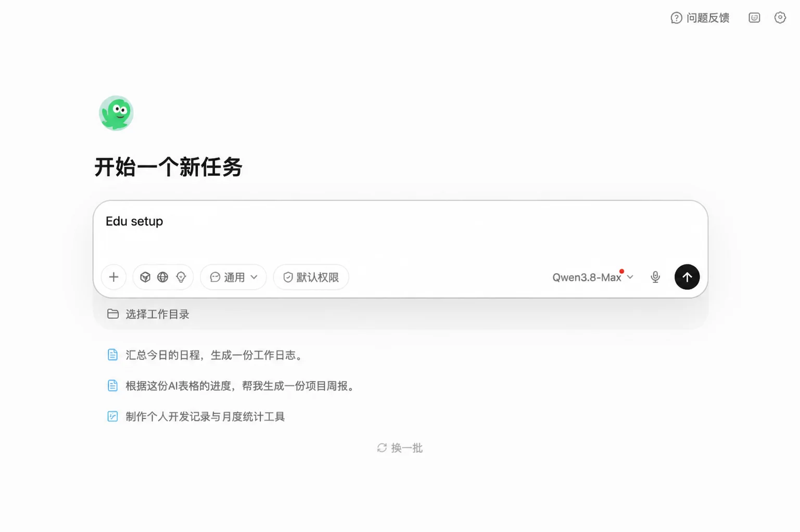Screen dimensions: 800x532
Task: Choose 选择工作目录 working directory
Action: click(148, 314)
